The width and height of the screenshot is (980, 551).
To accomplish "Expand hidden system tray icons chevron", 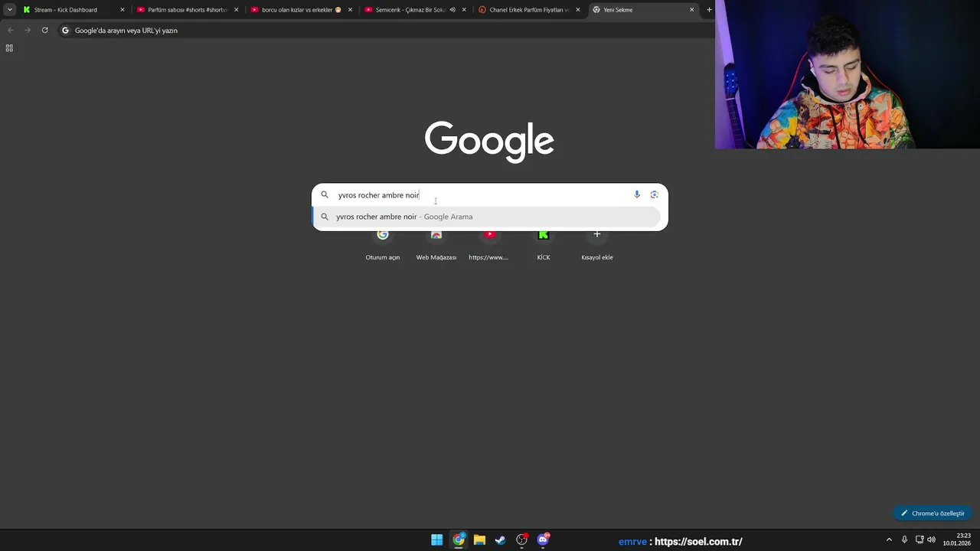I will click(889, 540).
